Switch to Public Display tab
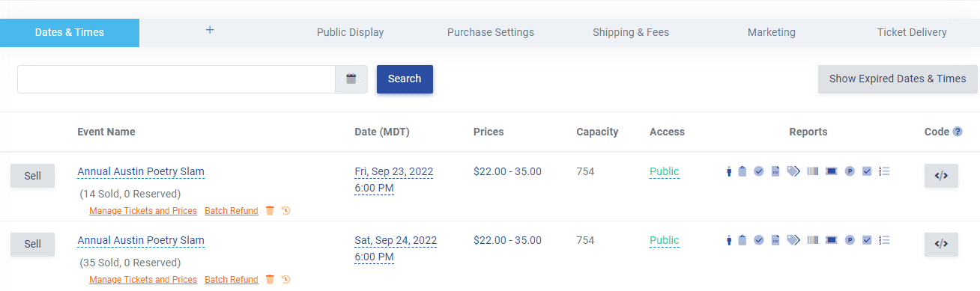Screen dimensions: 980x291 point(350,32)
